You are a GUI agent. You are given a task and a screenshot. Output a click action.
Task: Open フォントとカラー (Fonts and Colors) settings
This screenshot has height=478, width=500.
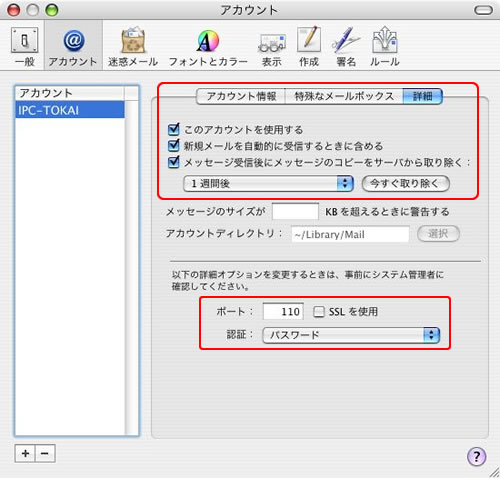pos(208,47)
